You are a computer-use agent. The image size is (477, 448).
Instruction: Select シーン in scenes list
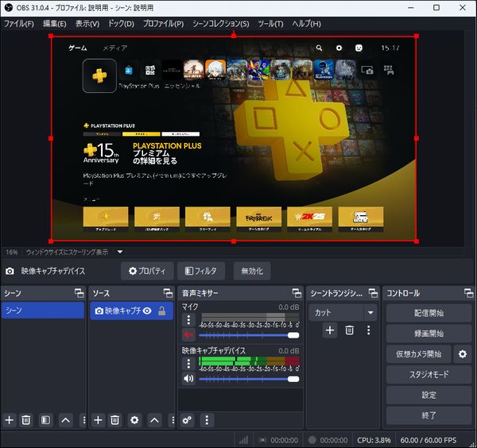click(43, 311)
